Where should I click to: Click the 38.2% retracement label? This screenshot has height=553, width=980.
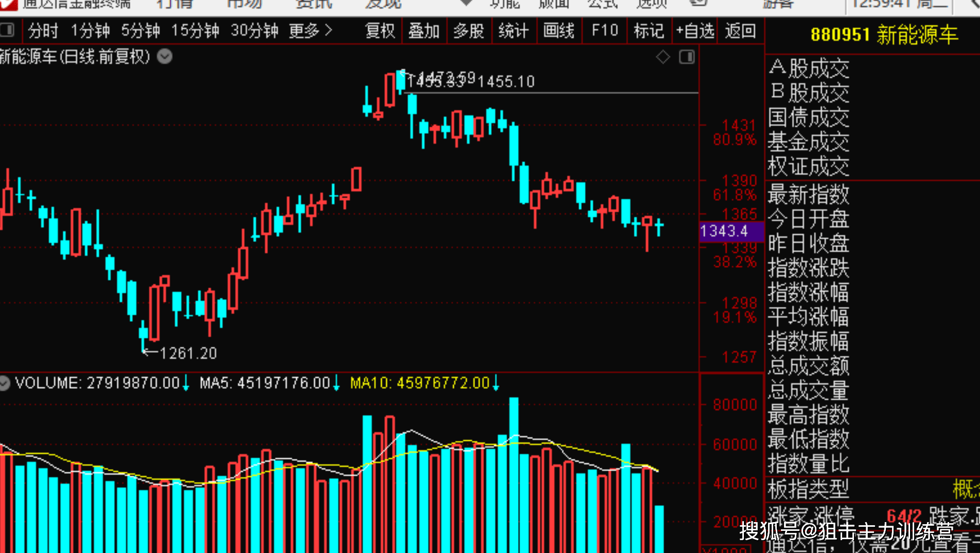click(735, 262)
